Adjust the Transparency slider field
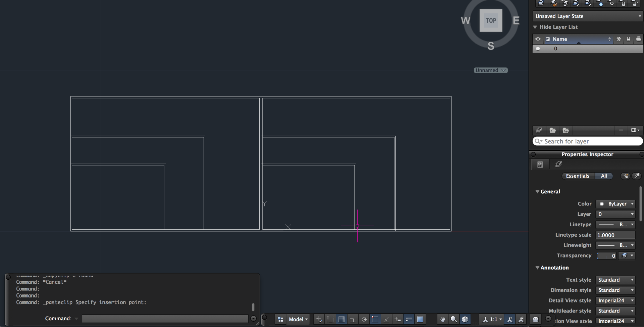Viewport: 644px width, 327px height. pos(606,256)
